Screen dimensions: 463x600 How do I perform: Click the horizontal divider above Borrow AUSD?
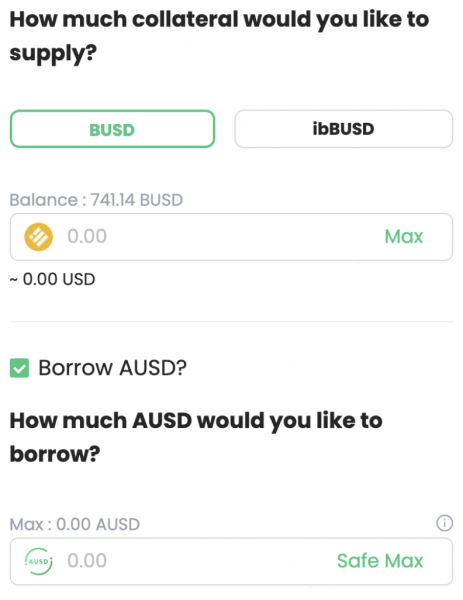[232, 322]
